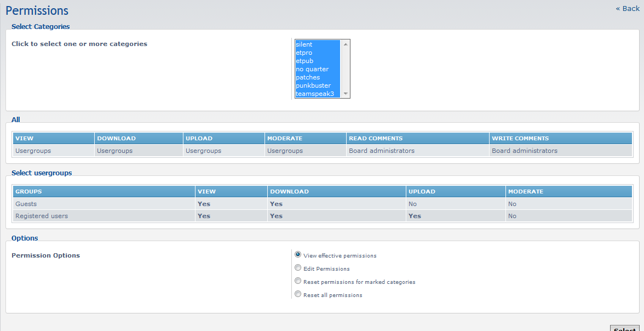Select the "silent" category in the list

click(303, 44)
